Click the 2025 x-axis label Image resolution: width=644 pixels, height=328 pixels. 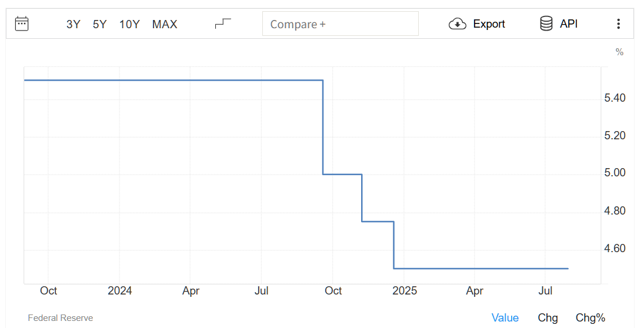405,290
